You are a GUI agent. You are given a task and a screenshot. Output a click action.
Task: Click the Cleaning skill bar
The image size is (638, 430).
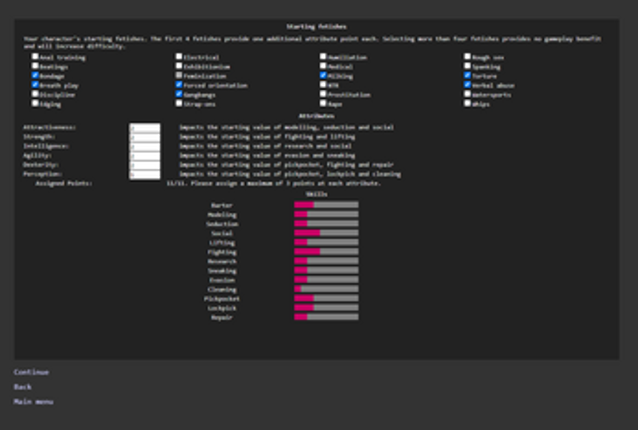coord(326,289)
